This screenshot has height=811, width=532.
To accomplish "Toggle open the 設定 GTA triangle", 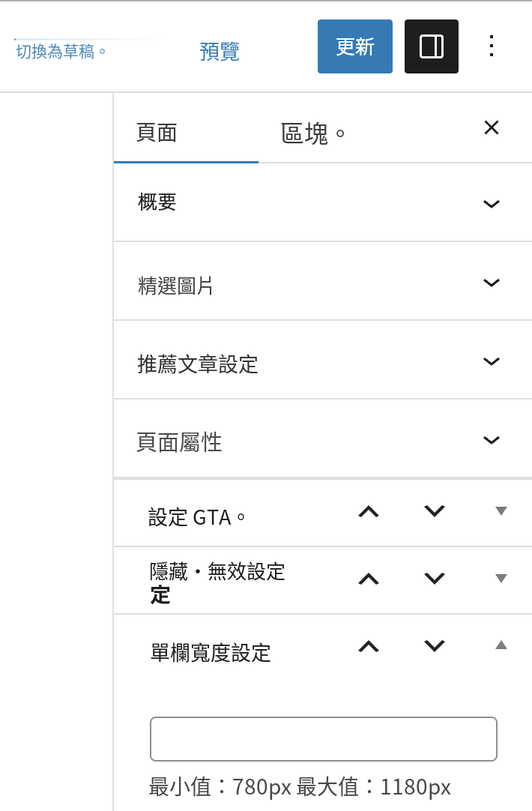I will (501, 511).
